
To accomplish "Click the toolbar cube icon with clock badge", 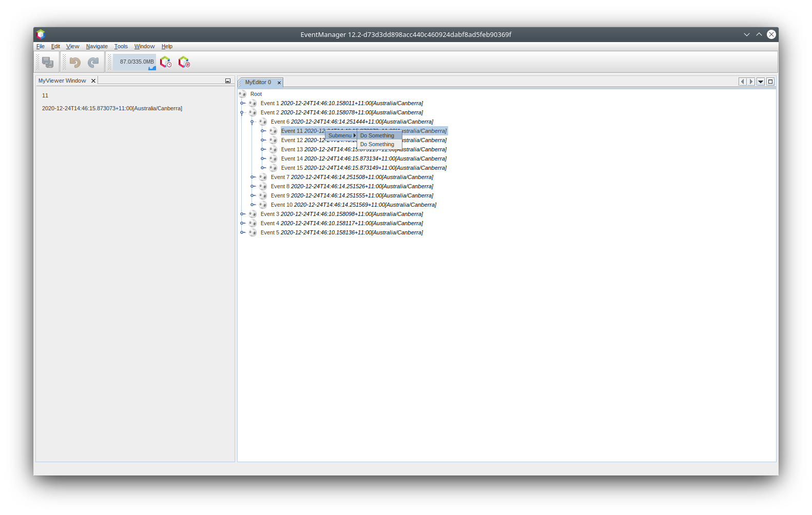I will click(165, 62).
